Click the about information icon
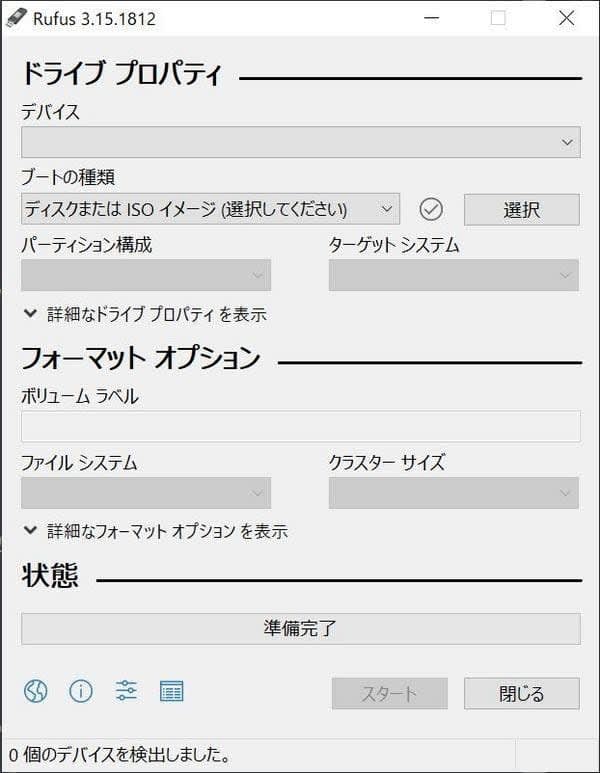This screenshot has width=600, height=773. pyautogui.click(x=81, y=691)
